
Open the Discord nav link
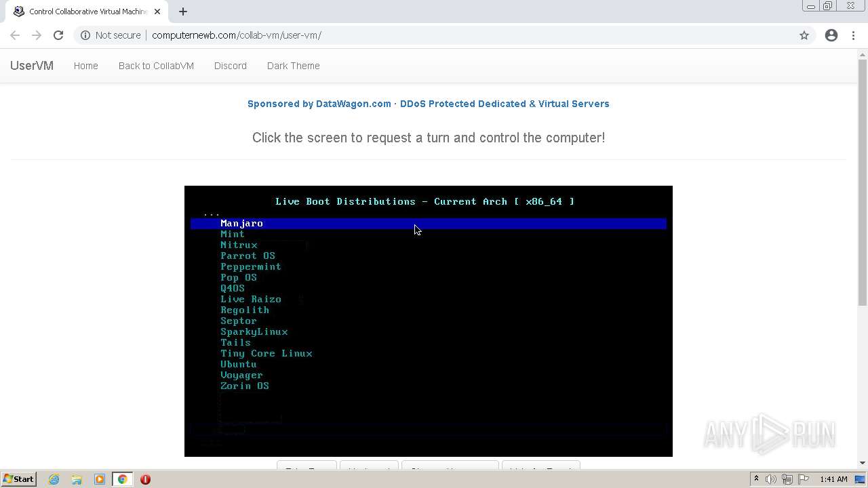click(231, 66)
